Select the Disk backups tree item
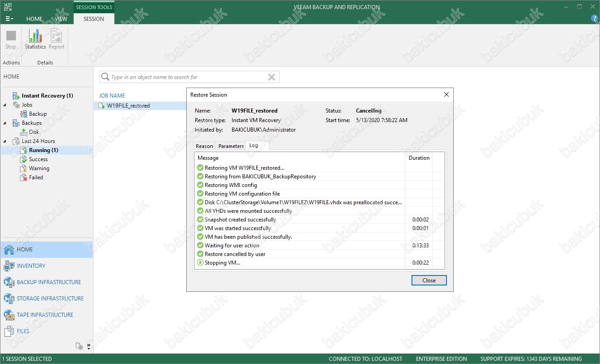Viewport: 600px width, 364px height. click(34, 132)
